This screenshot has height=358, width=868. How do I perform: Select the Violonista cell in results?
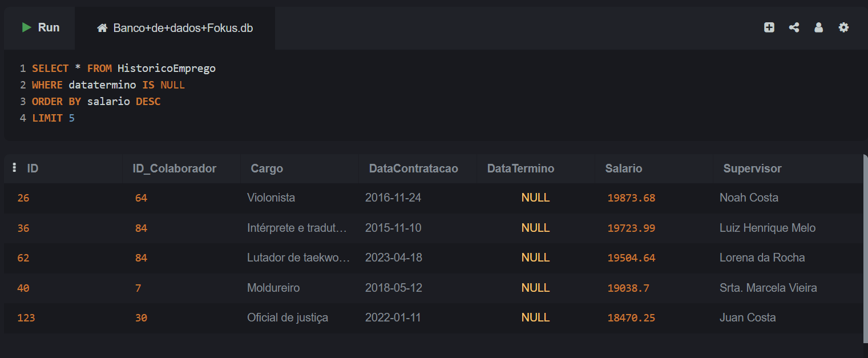[271, 198]
